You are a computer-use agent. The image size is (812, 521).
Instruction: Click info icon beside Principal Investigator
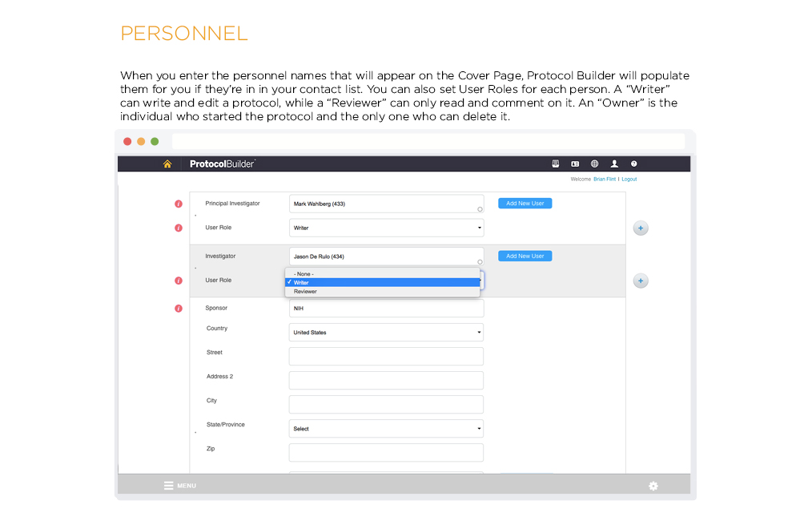coord(179,204)
